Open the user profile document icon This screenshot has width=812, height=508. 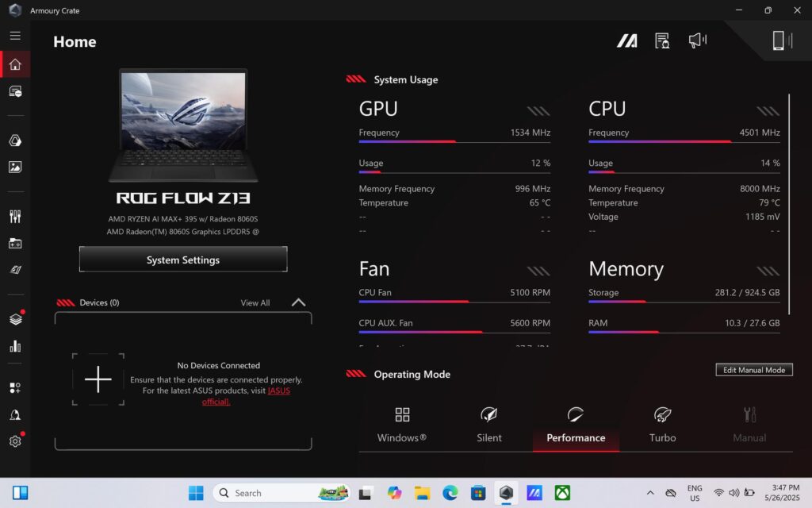pos(662,40)
